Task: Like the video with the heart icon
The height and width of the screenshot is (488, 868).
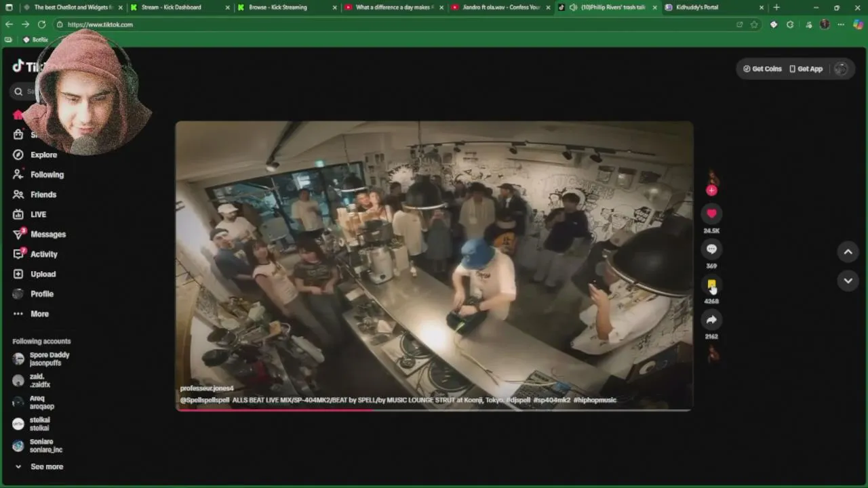Action: (711, 213)
